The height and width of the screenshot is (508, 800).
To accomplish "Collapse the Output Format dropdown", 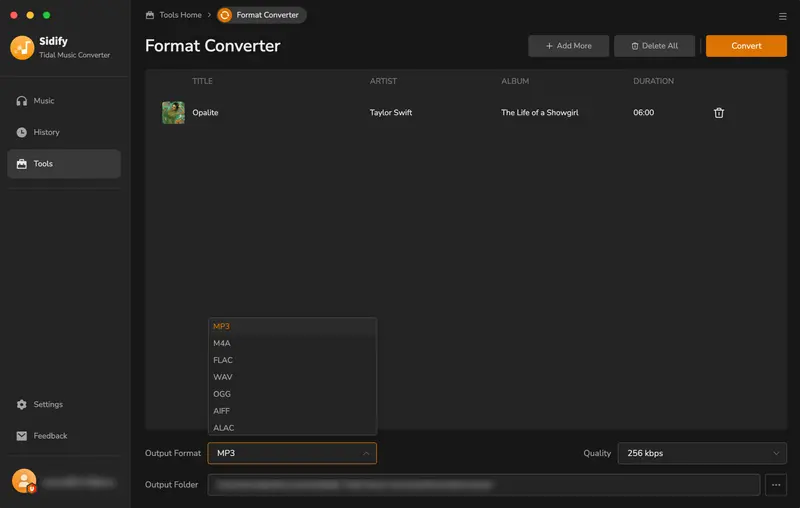I will (292, 453).
